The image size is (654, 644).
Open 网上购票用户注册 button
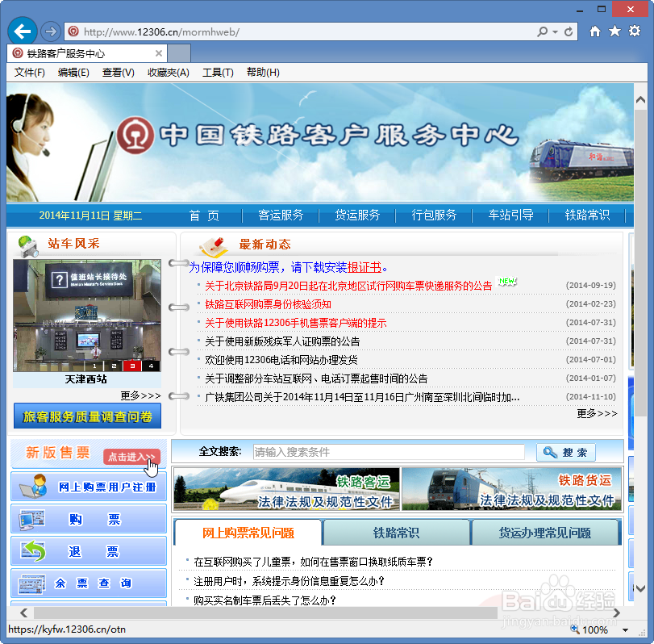(x=89, y=487)
